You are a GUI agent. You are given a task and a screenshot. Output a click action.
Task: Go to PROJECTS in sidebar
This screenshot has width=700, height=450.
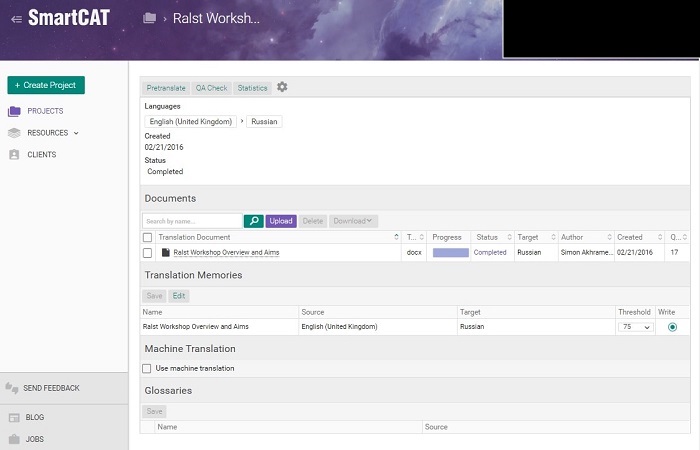pyautogui.click(x=45, y=111)
